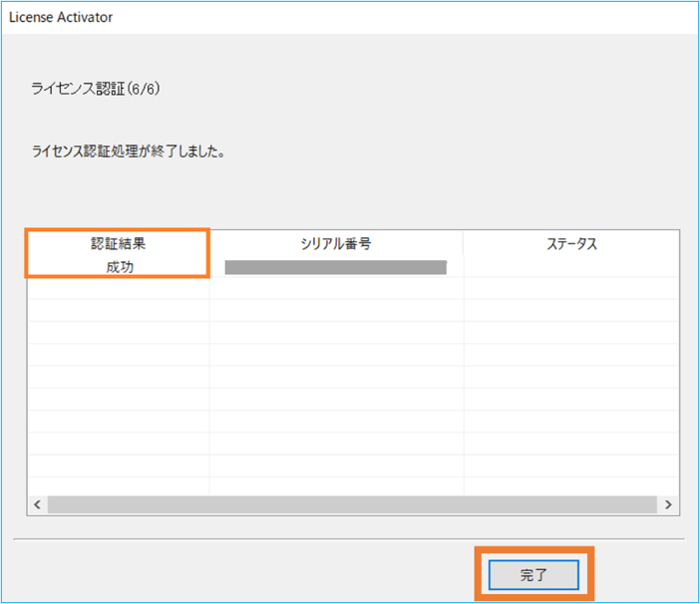Click the 完了 button to finish
Image resolution: width=700 pixels, height=604 pixels.
tap(533, 575)
